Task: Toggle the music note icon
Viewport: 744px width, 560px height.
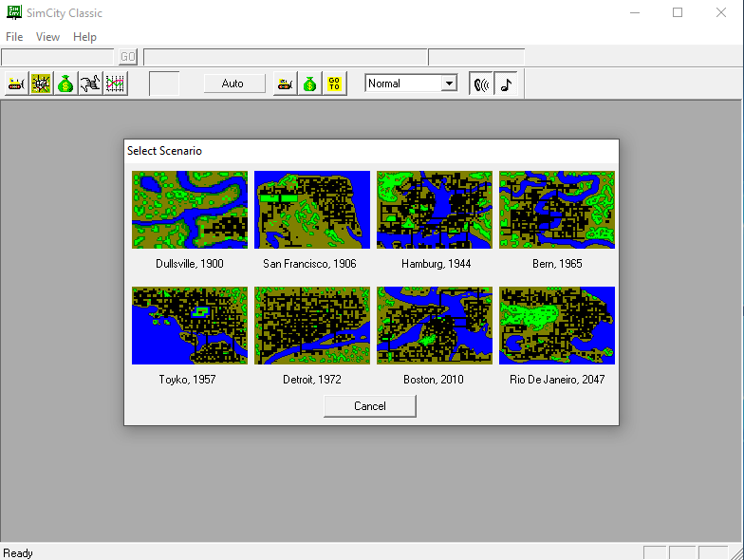Action: (x=507, y=84)
